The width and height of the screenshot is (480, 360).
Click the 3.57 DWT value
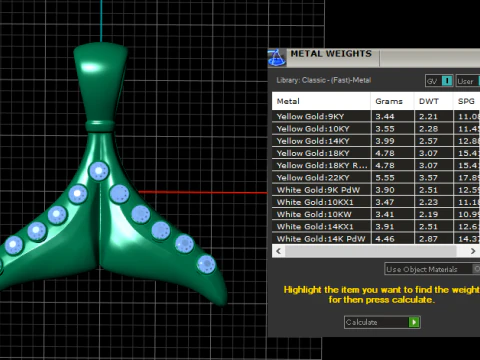pos(428,178)
